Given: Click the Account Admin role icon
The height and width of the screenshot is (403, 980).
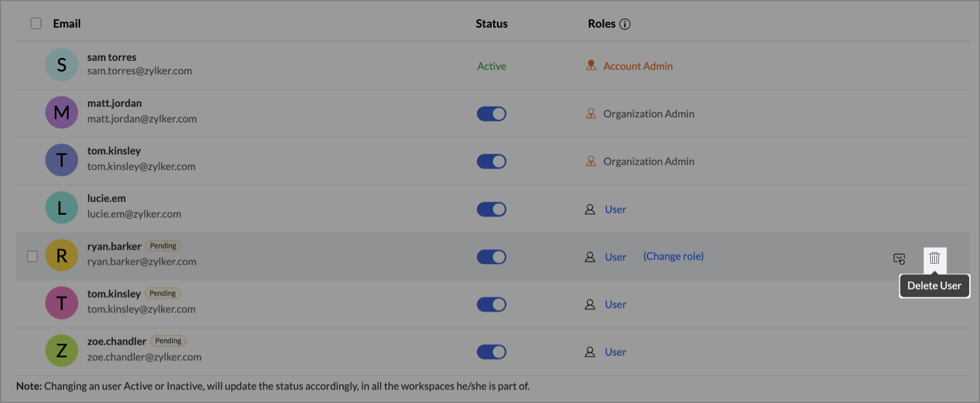Looking at the screenshot, I should 591,65.
